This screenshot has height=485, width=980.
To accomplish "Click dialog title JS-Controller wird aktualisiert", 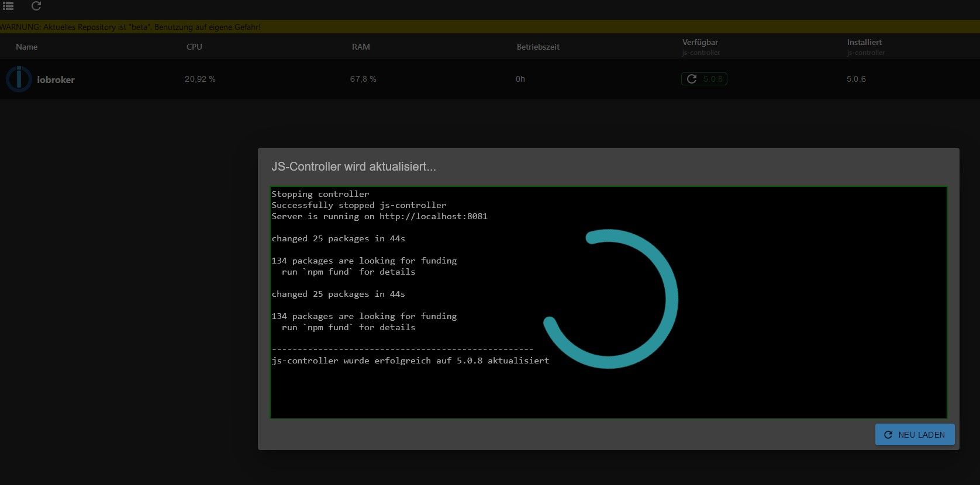I will click(x=354, y=167).
